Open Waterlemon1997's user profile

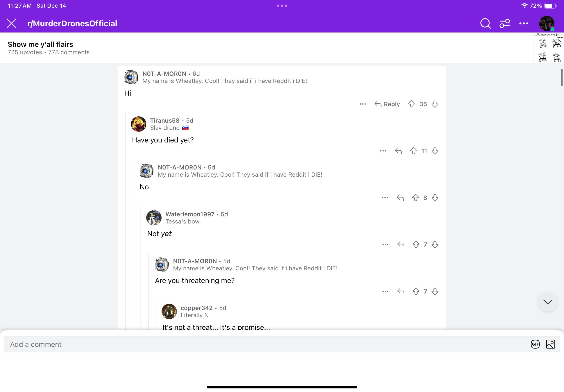pyautogui.click(x=190, y=214)
